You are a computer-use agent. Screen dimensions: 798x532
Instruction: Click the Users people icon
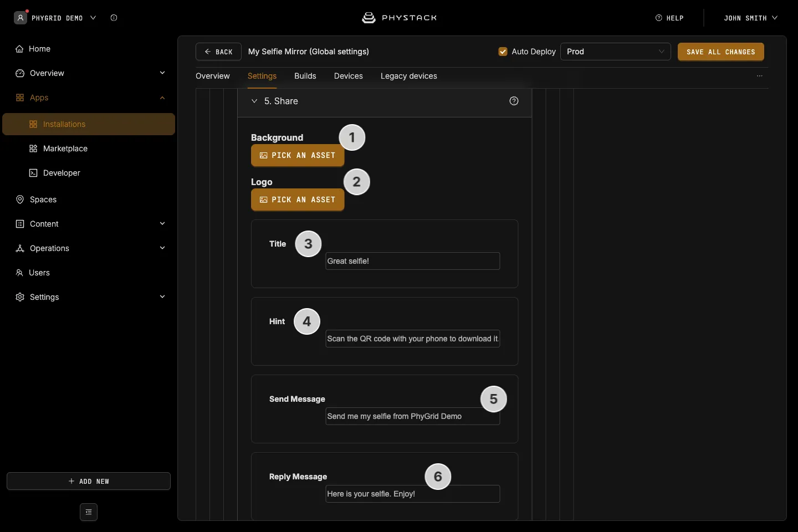[x=19, y=273]
